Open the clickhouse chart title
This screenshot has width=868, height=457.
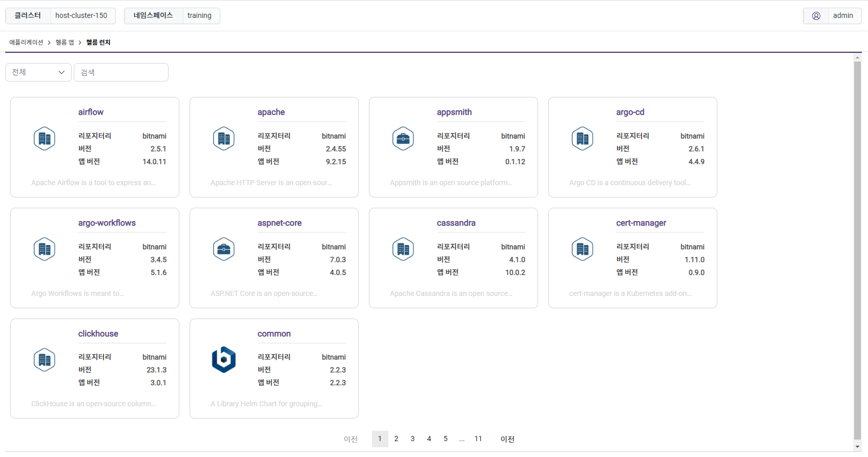pyautogui.click(x=98, y=333)
